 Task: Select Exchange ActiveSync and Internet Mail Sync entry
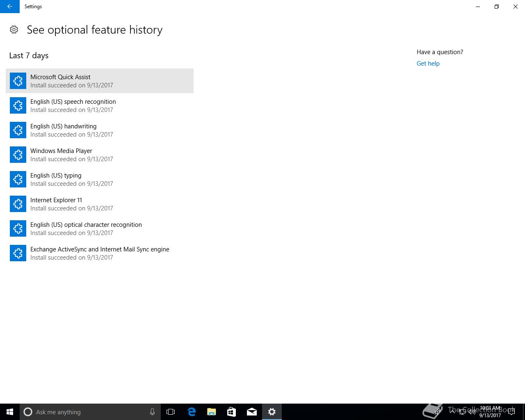100,253
